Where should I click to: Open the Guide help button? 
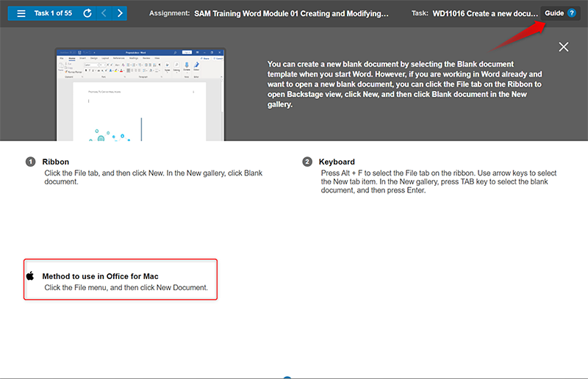coord(560,13)
